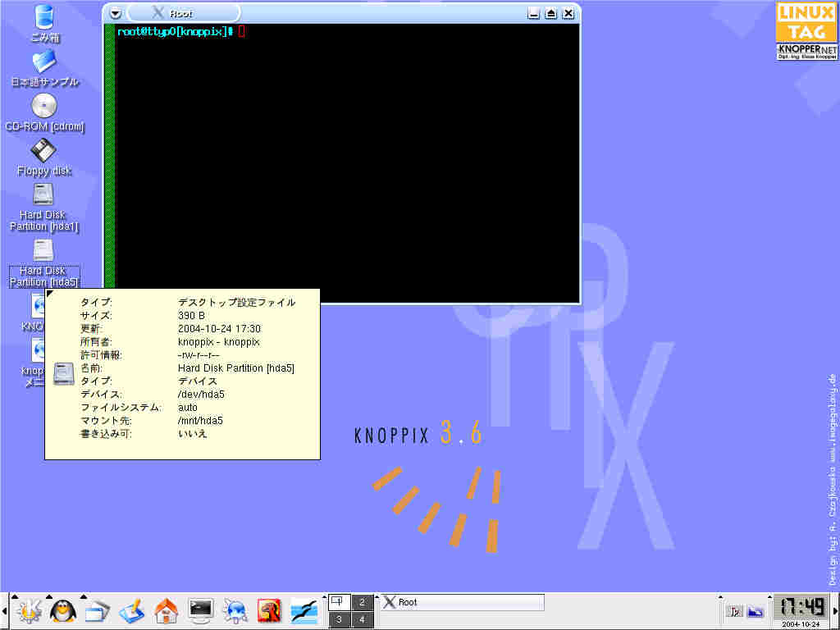Click the 17:49 digital clock in the panel

tap(802, 608)
